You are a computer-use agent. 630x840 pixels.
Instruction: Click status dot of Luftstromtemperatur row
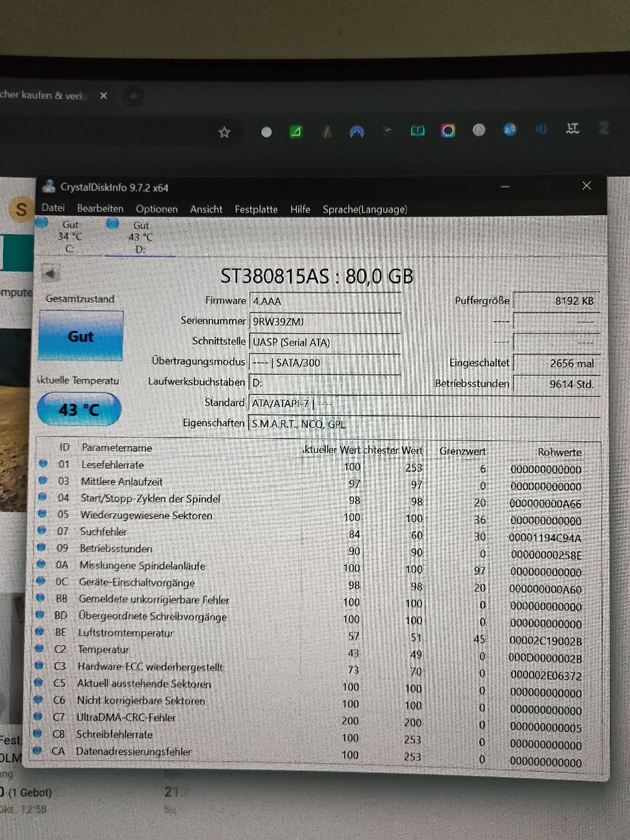[x=40, y=632]
